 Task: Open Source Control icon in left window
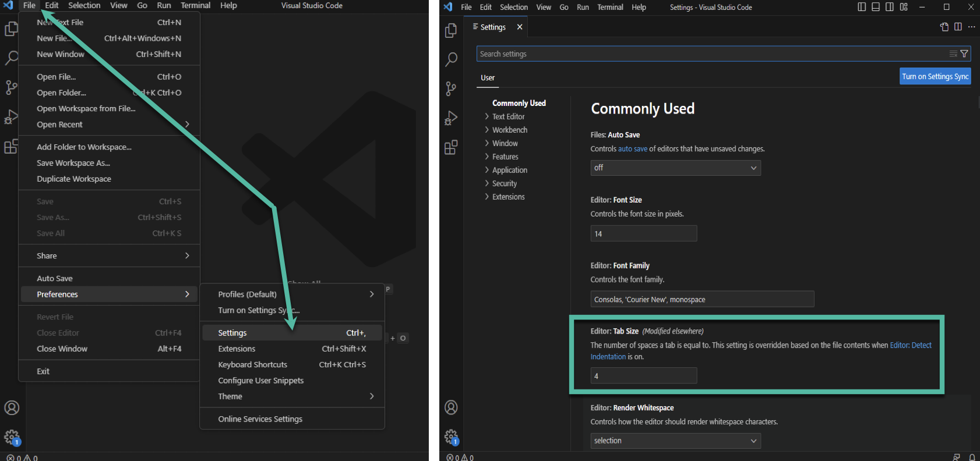11,87
